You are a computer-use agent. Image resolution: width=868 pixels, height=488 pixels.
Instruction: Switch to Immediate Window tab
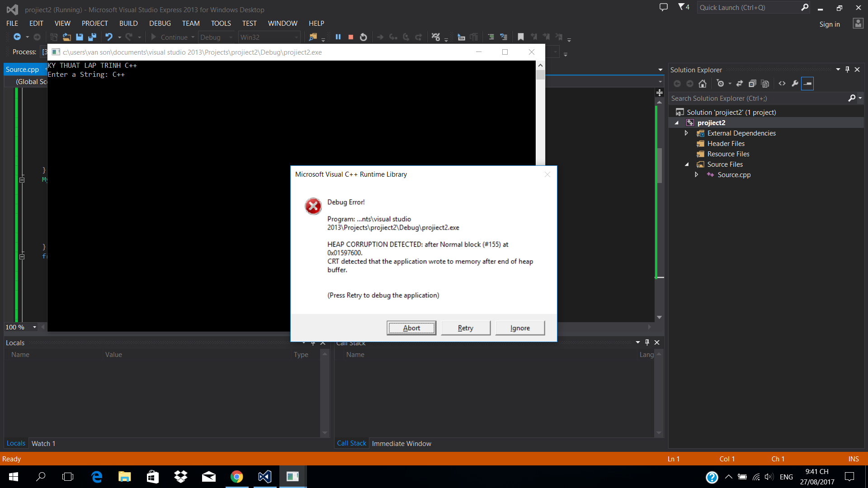tap(401, 444)
